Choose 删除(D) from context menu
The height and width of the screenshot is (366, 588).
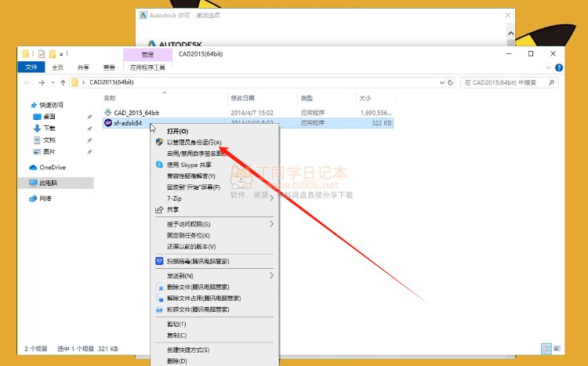(x=215, y=361)
